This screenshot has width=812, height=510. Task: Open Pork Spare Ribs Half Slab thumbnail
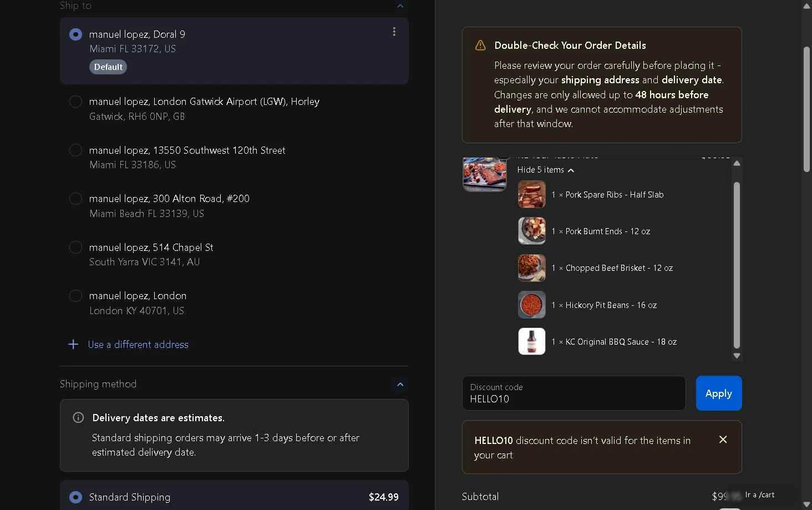pos(531,194)
